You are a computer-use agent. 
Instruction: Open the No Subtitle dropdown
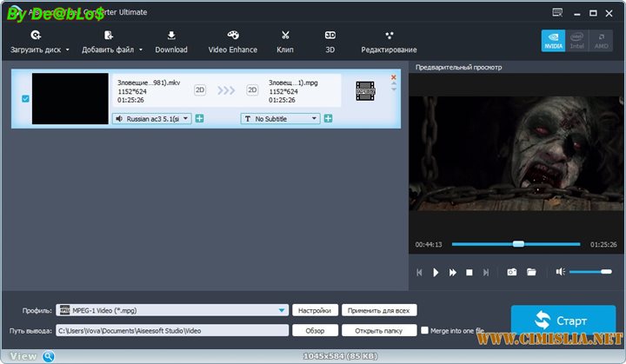[x=280, y=118]
